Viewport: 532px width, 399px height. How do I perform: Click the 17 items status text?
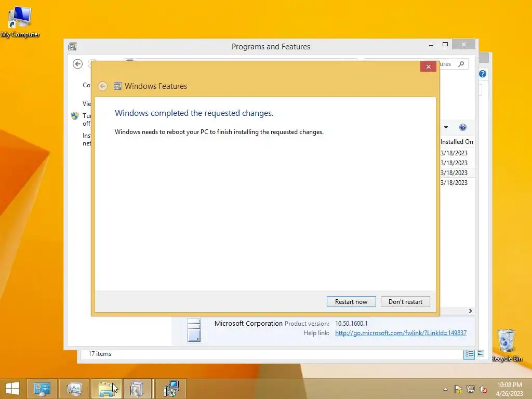point(100,353)
